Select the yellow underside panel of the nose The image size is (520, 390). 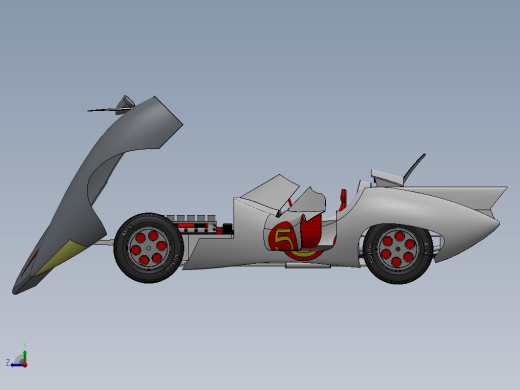(62, 257)
